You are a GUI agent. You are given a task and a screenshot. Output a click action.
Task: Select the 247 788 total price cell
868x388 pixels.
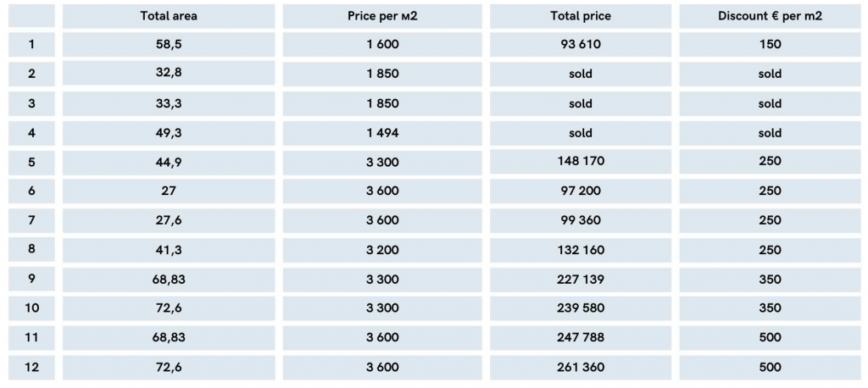(581, 337)
